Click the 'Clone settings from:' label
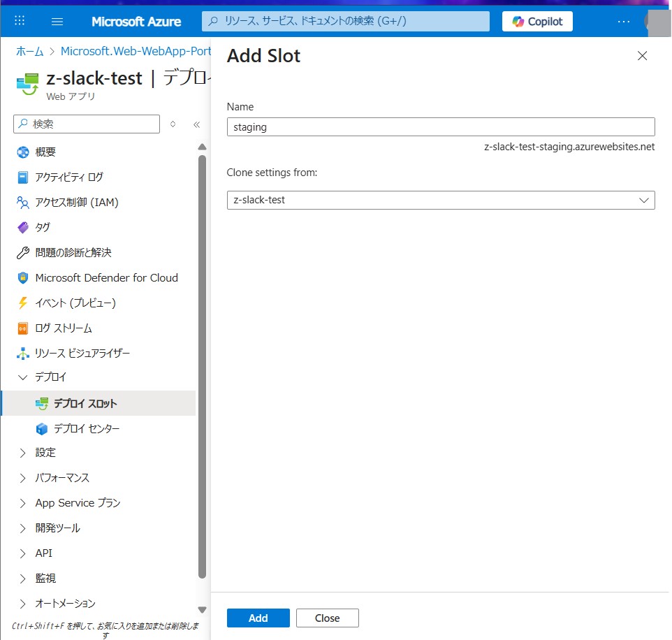Image resolution: width=672 pixels, height=640 pixels. (x=272, y=173)
